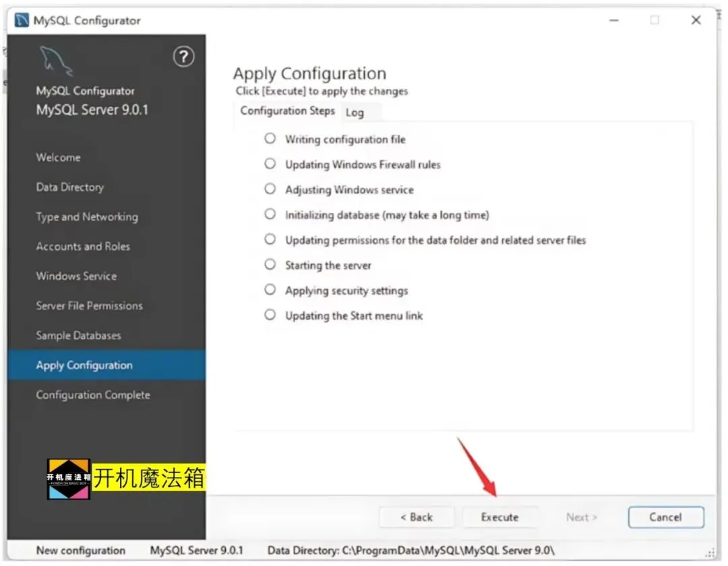Click the disabled Next button
This screenshot has height=566, width=728.
click(x=581, y=517)
